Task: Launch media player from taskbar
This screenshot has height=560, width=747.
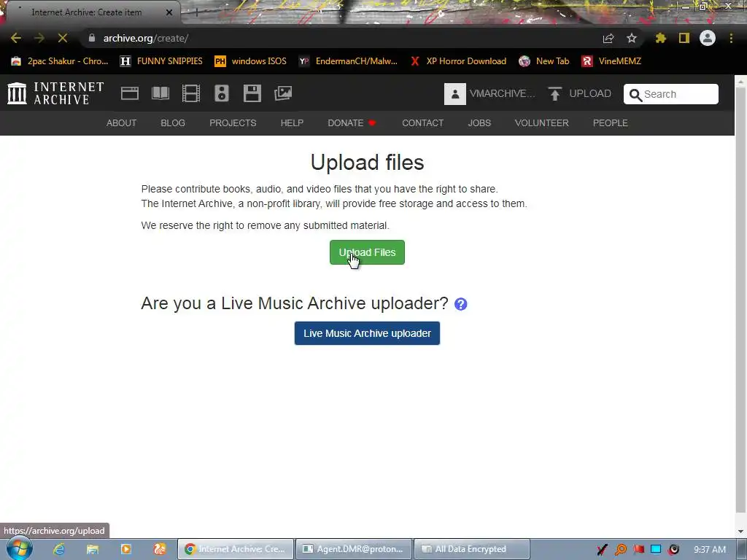Action: [126, 549]
